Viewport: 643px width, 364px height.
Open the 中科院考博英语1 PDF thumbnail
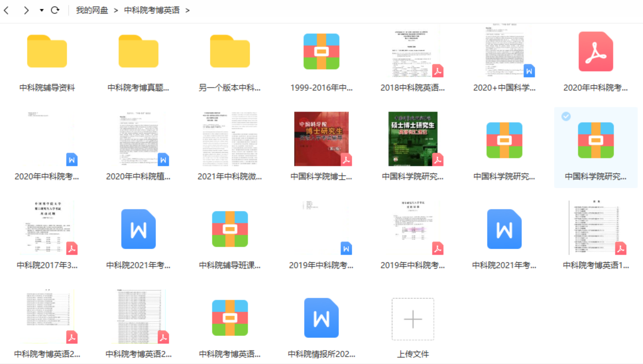pyautogui.click(x=596, y=228)
